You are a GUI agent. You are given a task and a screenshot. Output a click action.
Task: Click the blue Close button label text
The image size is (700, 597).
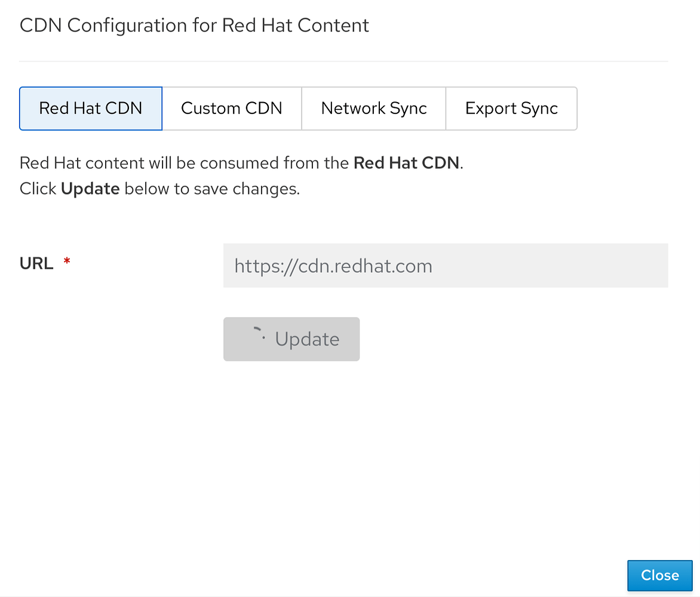(x=659, y=576)
